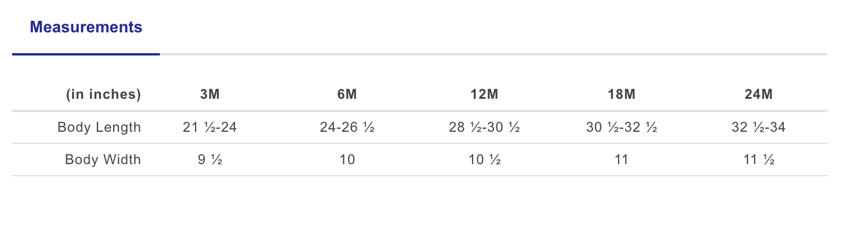Click the Body Length row label
868x230 pixels.
99,127
